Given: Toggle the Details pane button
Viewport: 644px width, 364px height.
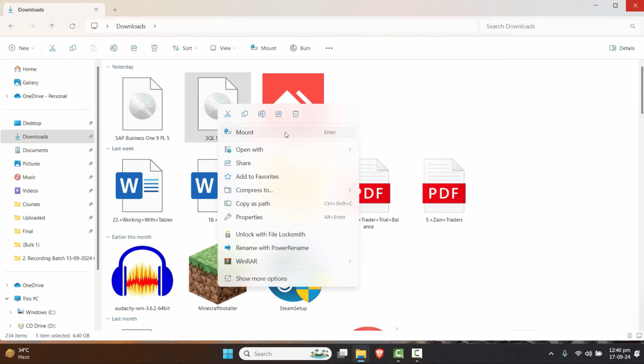Looking at the screenshot, I should pyautogui.click(x=622, y=48).
